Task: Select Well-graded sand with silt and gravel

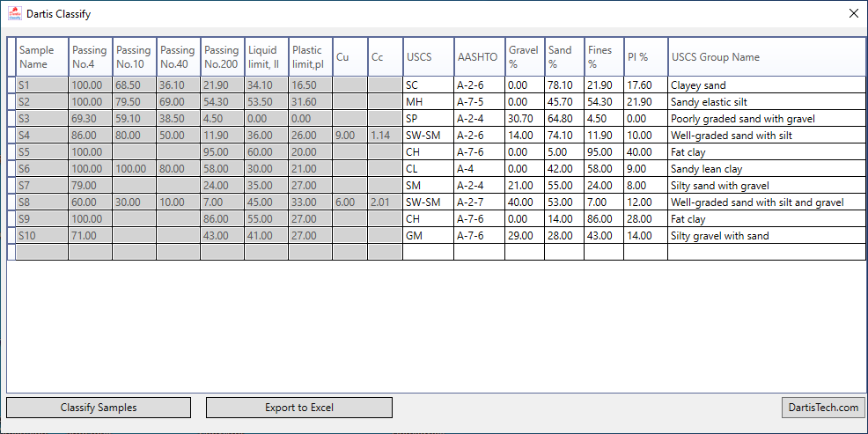Action: click(767, 202)
